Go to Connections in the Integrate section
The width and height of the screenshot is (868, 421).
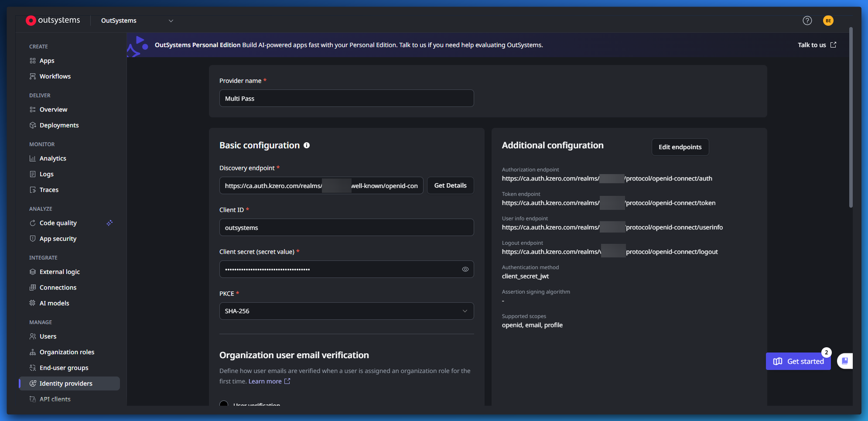pos(58,288)
